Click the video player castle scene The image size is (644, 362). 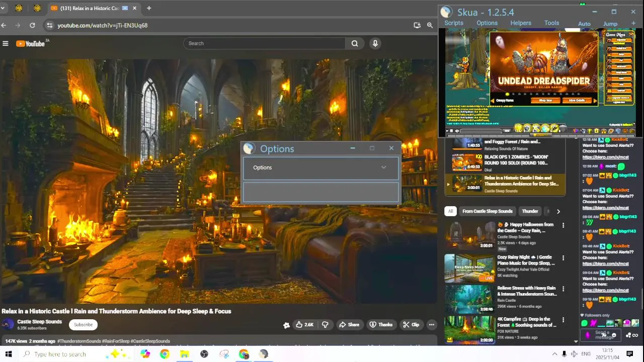(218, 181)
